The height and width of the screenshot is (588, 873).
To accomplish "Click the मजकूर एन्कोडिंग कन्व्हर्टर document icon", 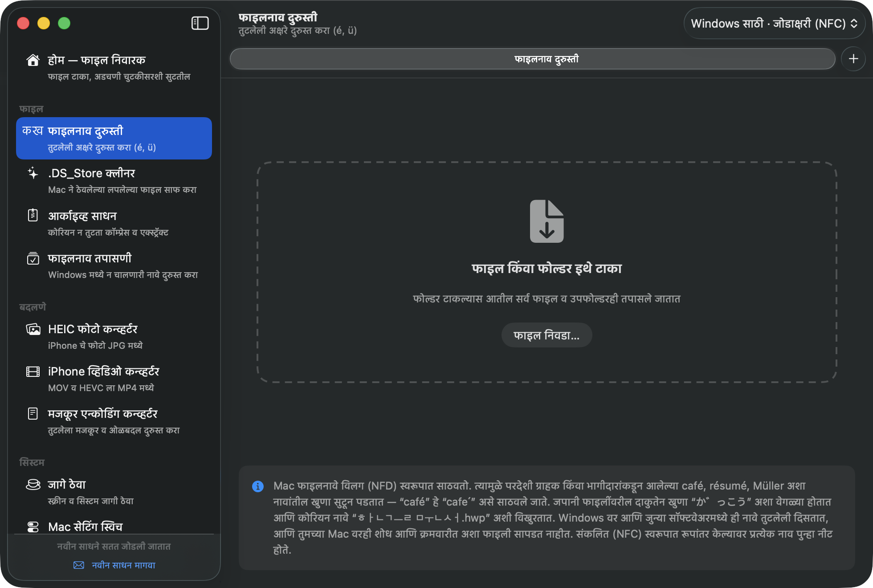I will (x=33, y=414).
